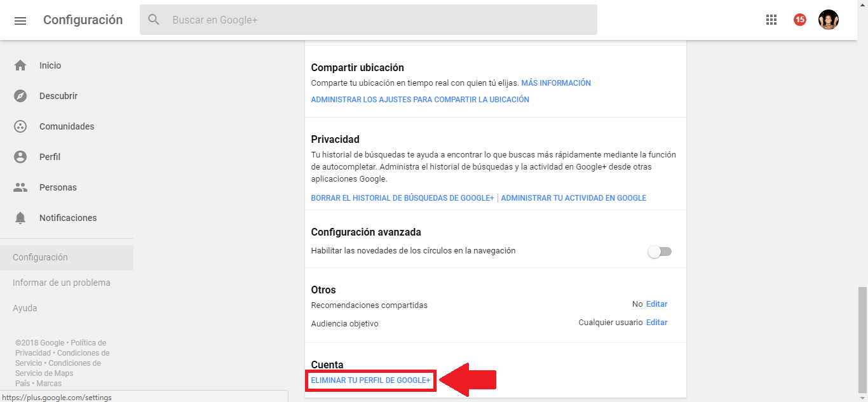Open Descubrir in sidebar
Viewport: 868px width, 402px height.
click(x=58, y=96)
